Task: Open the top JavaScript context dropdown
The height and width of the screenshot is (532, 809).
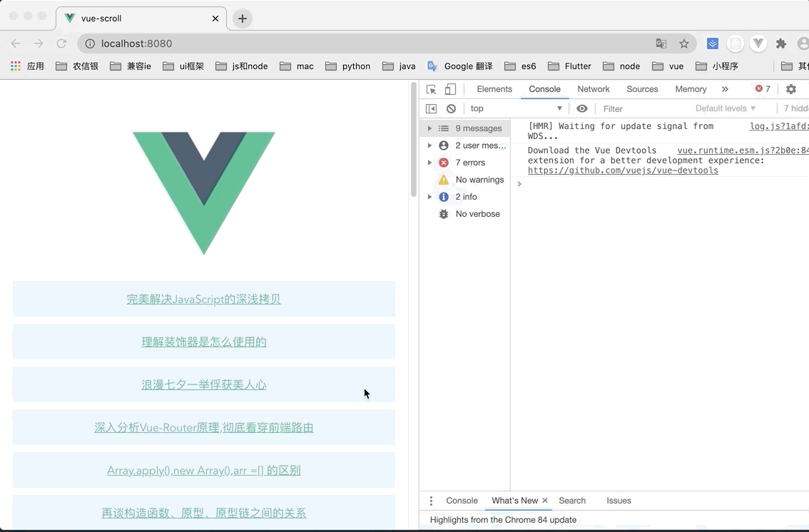Action: 516,109
